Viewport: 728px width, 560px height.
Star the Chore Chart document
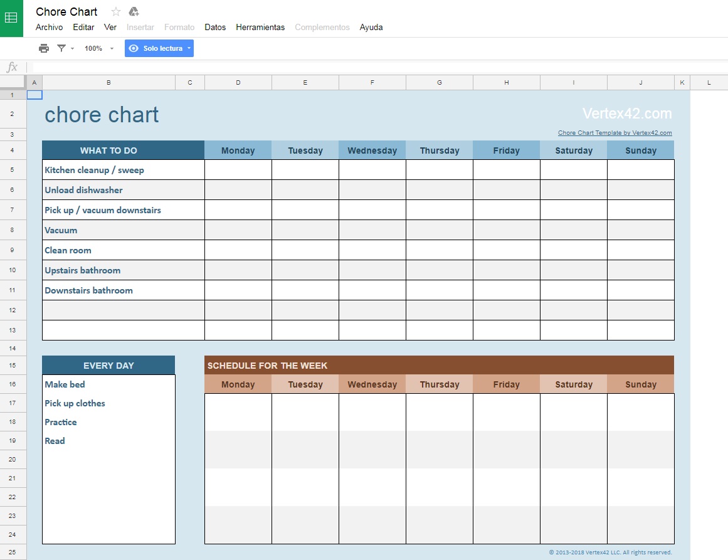(116, 12)
